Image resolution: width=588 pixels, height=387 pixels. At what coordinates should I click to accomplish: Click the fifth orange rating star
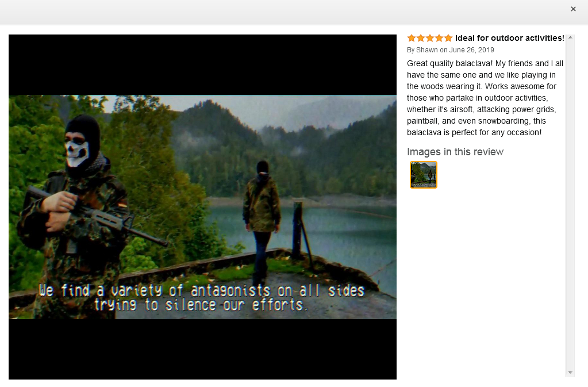pos(448,38)
